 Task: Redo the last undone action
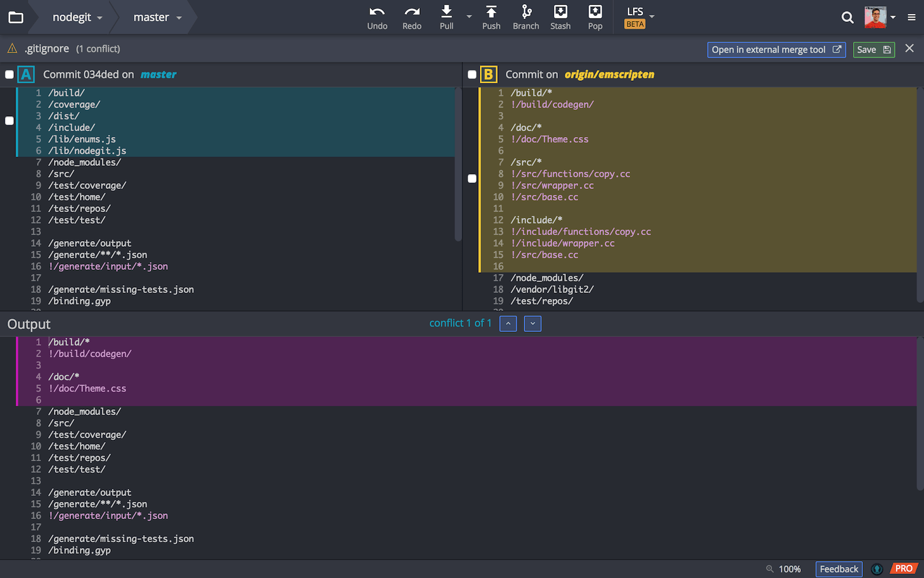[x=412, y=17]
